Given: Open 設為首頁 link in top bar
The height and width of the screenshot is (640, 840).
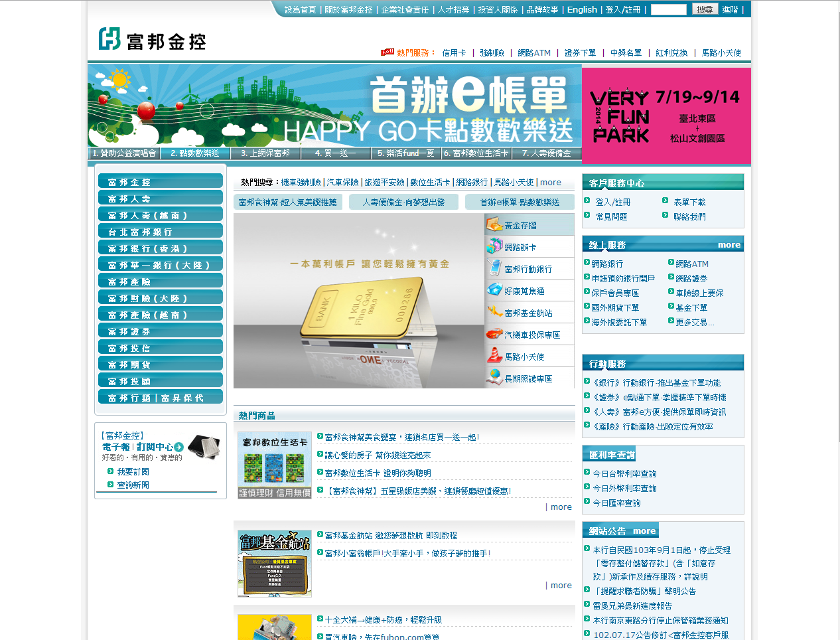Looking at the screenshot, I should coord(300,9).
